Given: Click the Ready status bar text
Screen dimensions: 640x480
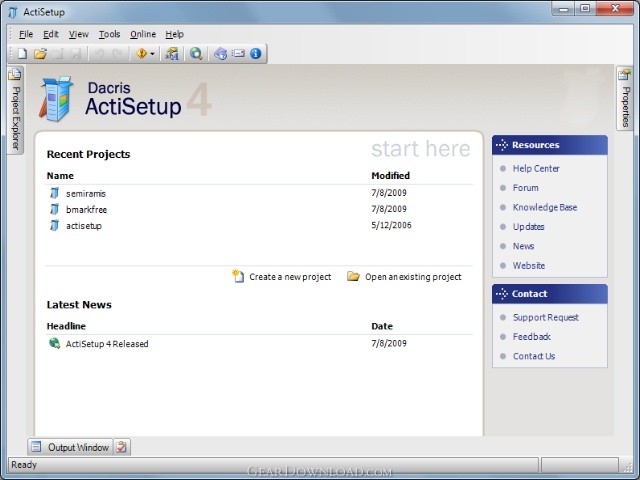Looking at the screenshot, I should point(24,464).
